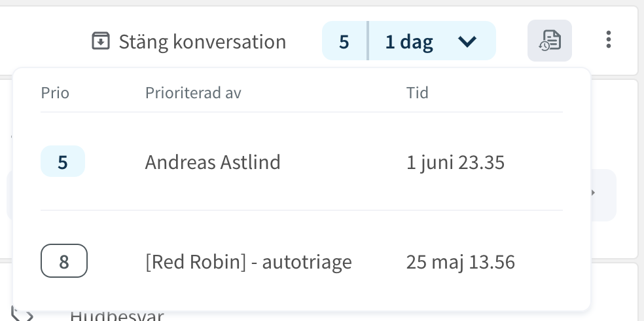Open the 1 dag deadline selector

[433, 41]
